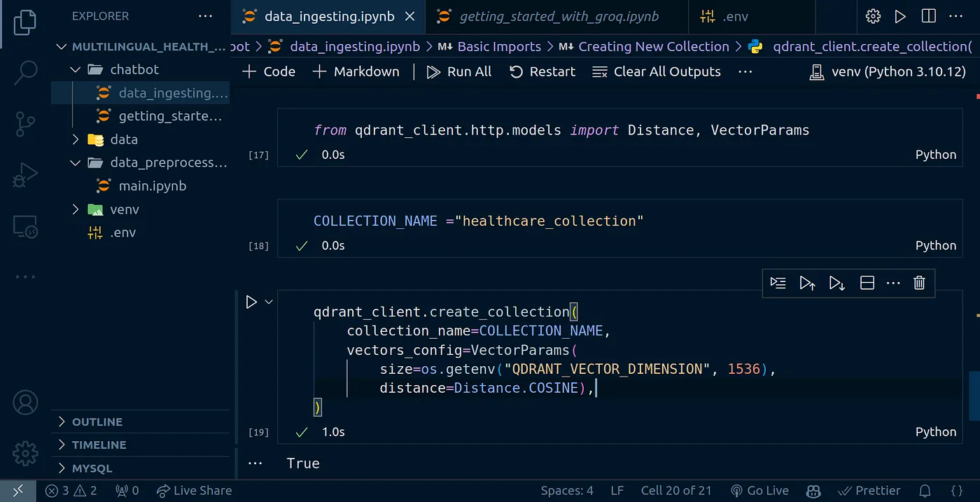This screenshot has width=980, height=502.
Task: Delete the current cell with trash icon
Action: (x=919, y=283)
